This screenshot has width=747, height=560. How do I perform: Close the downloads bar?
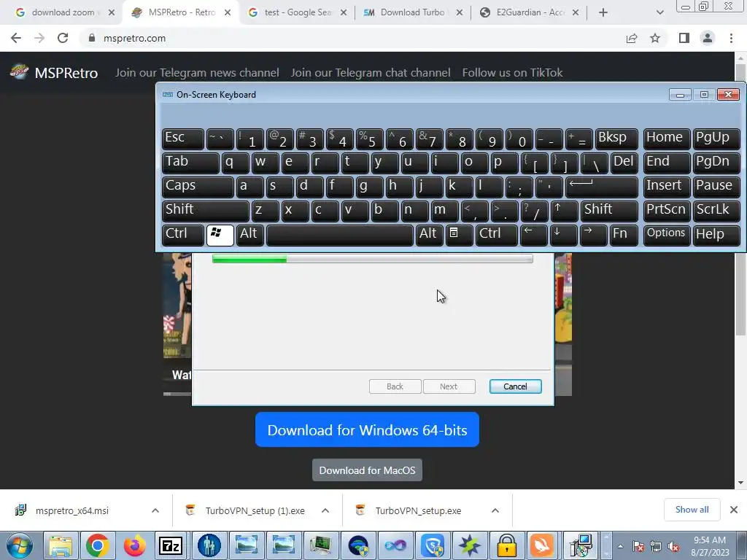pos(734,510)
